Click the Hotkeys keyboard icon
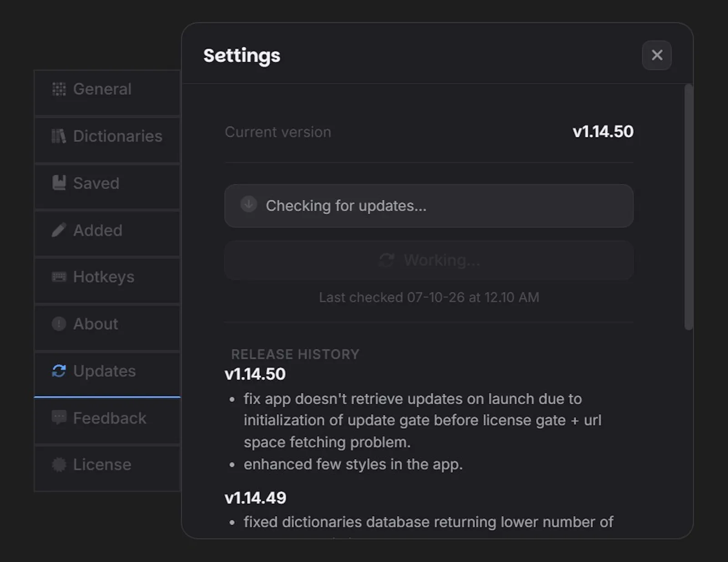Screen dimensions: 728x562 coord(59,277)
